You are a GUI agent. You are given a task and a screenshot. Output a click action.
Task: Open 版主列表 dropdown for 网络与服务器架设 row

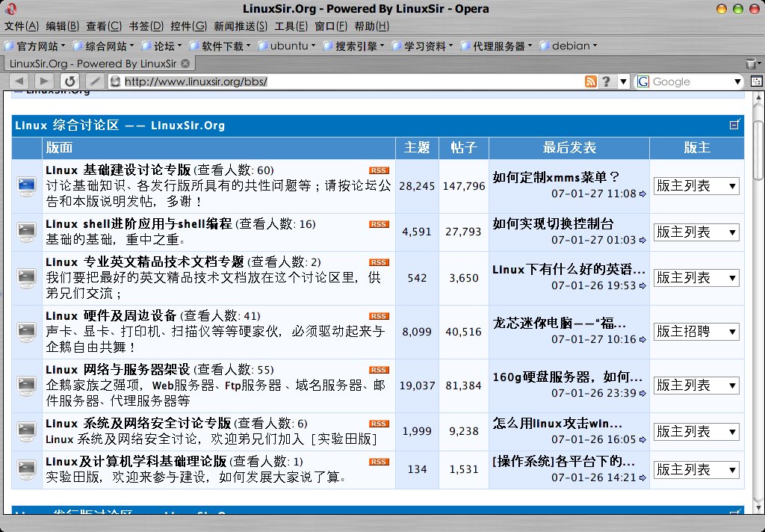click(x=696, y=385)
